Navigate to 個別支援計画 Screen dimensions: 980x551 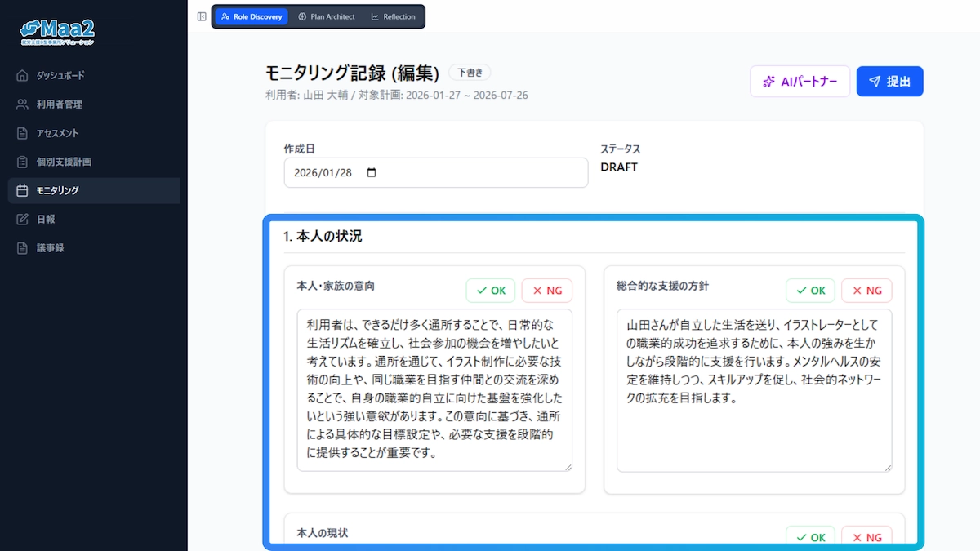point(64,162)
